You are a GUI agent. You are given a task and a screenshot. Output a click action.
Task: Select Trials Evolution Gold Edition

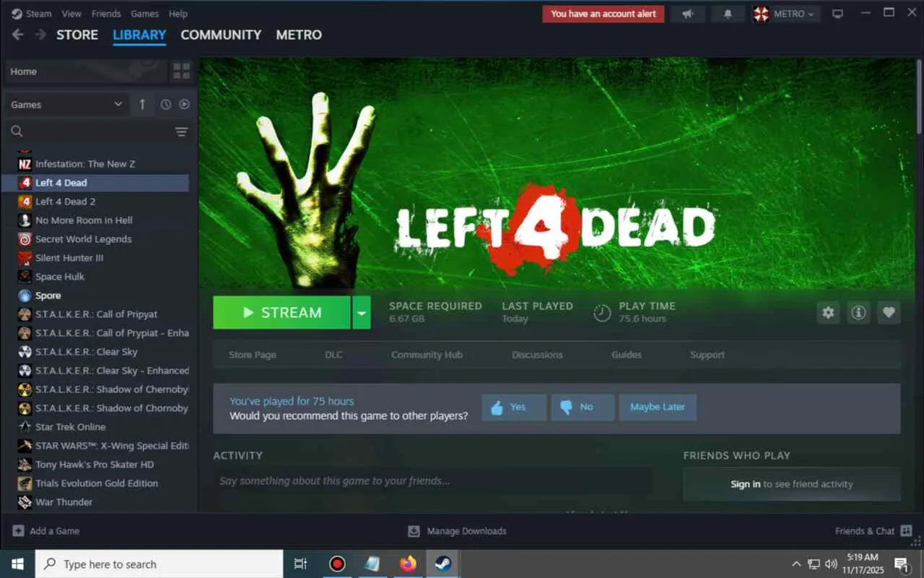click(x=95, y=483)
